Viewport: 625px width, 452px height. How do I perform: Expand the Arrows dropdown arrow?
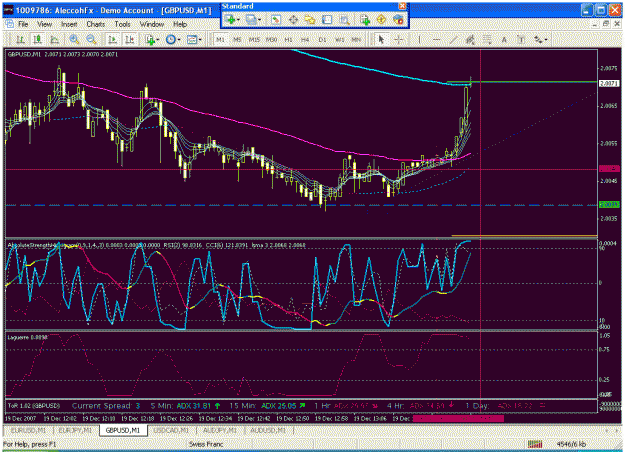pyautogui.click(x=546, y=39)
